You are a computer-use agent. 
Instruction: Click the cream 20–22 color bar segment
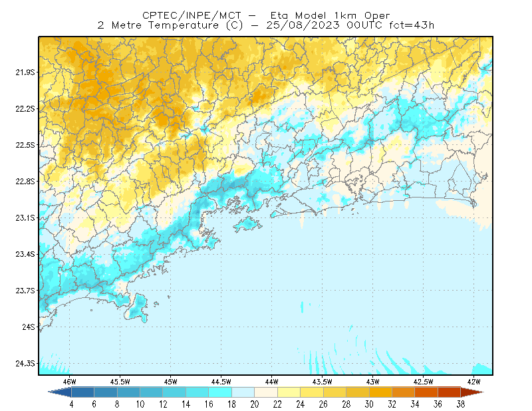[266, 392]
